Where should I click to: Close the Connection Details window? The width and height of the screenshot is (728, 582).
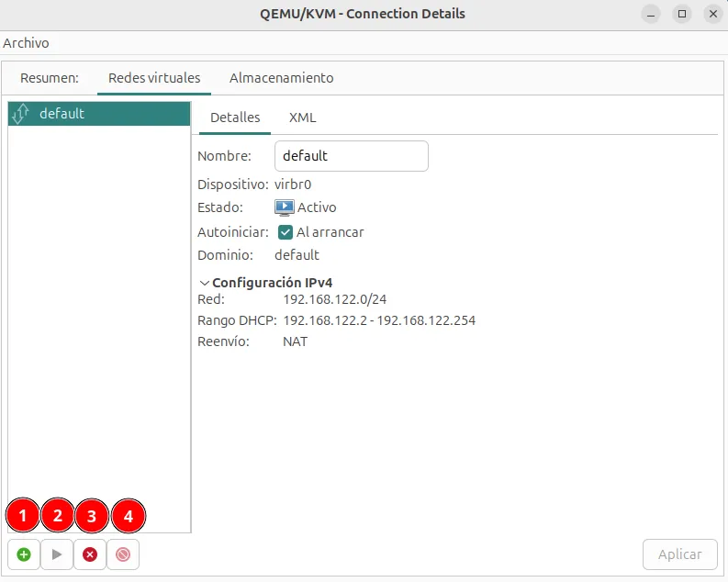(x=712, y=14)
